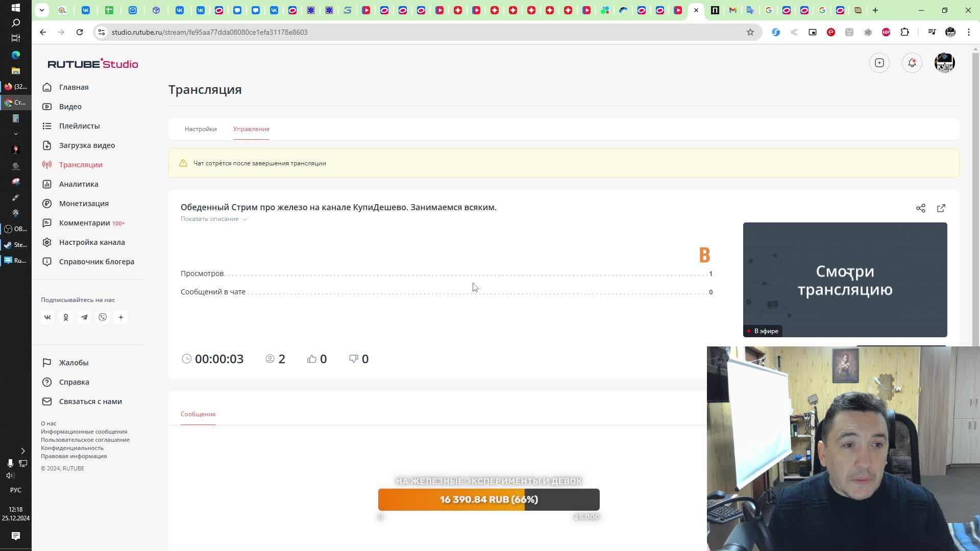This screenshot has width=980, height=551.
Task: Open the Монетизация sidebar item
Action: 84,204
